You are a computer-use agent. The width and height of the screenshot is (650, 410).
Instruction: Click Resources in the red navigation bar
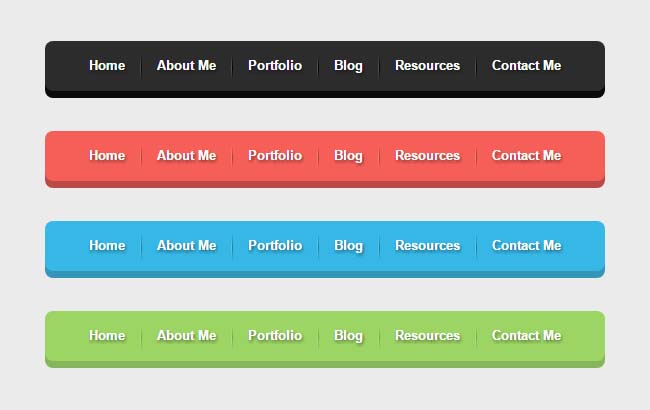click(x=427, y=156)
